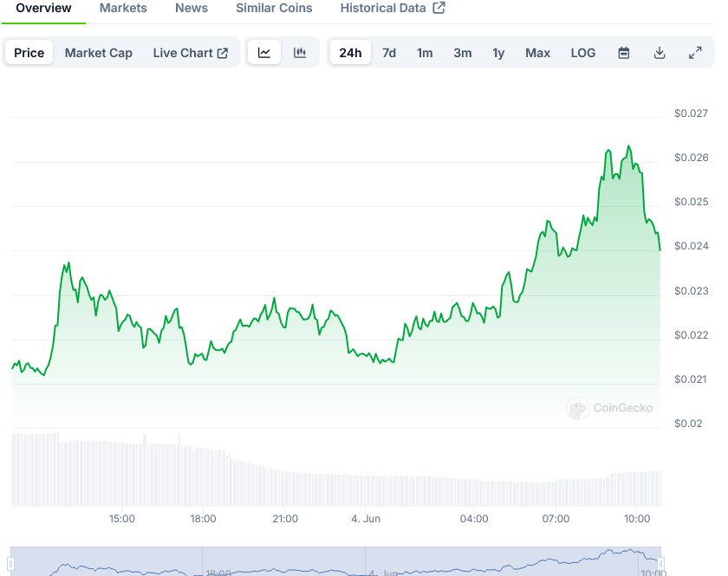Switch to candlestick chart icon

300,53
